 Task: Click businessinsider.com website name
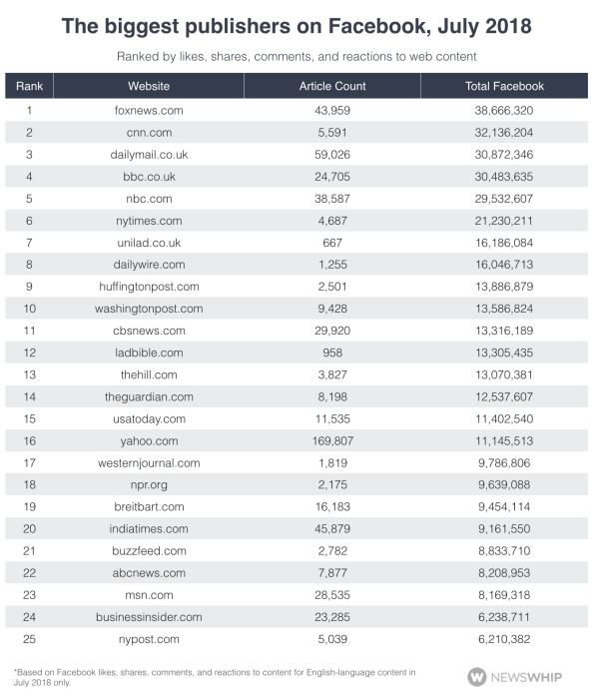pyautogui.click(x=149, y=617)
